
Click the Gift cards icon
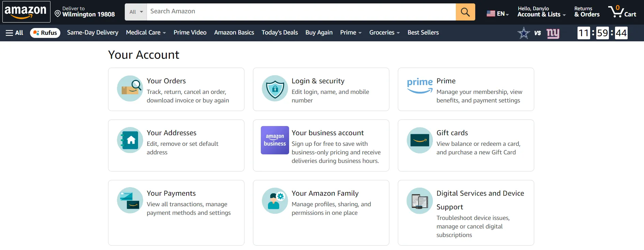pos(420,140)
